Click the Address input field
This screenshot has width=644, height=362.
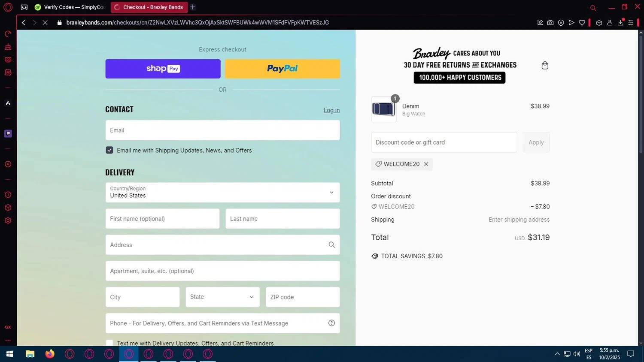point(222,245)
